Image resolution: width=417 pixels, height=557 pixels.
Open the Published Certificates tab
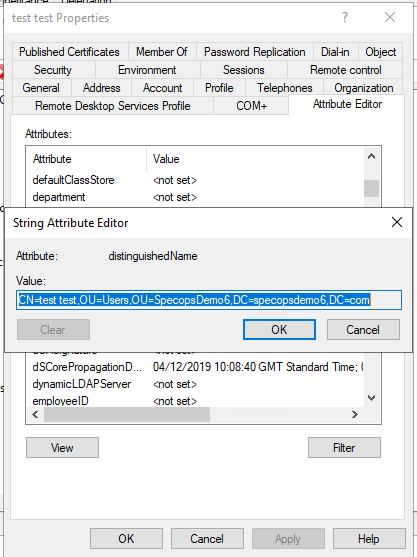point(70,52)
